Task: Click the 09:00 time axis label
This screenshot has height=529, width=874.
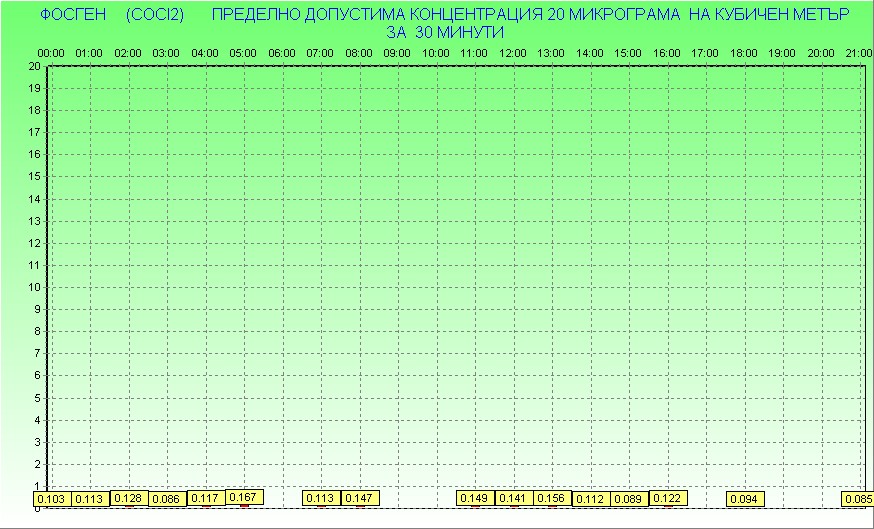Action: pos(397,52)
